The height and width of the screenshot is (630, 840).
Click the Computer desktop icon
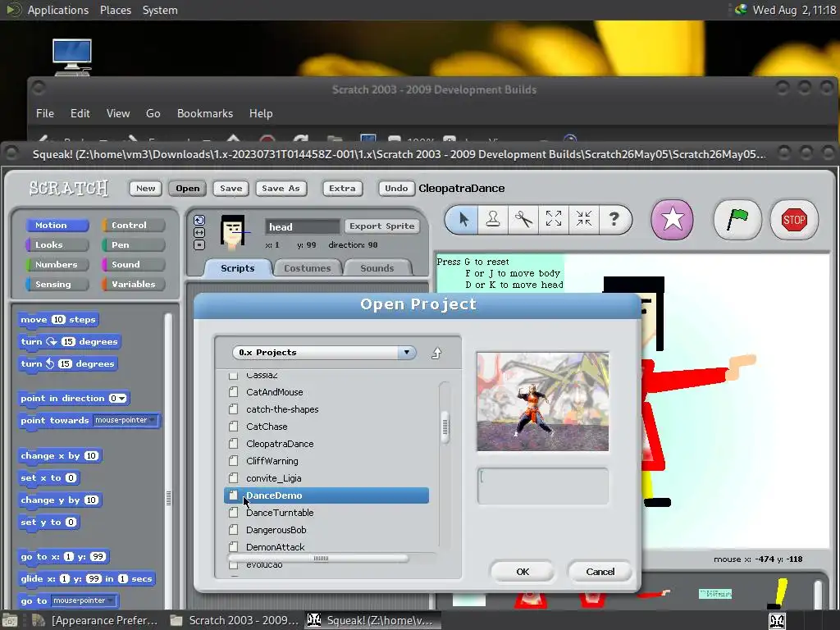point(72,57)
